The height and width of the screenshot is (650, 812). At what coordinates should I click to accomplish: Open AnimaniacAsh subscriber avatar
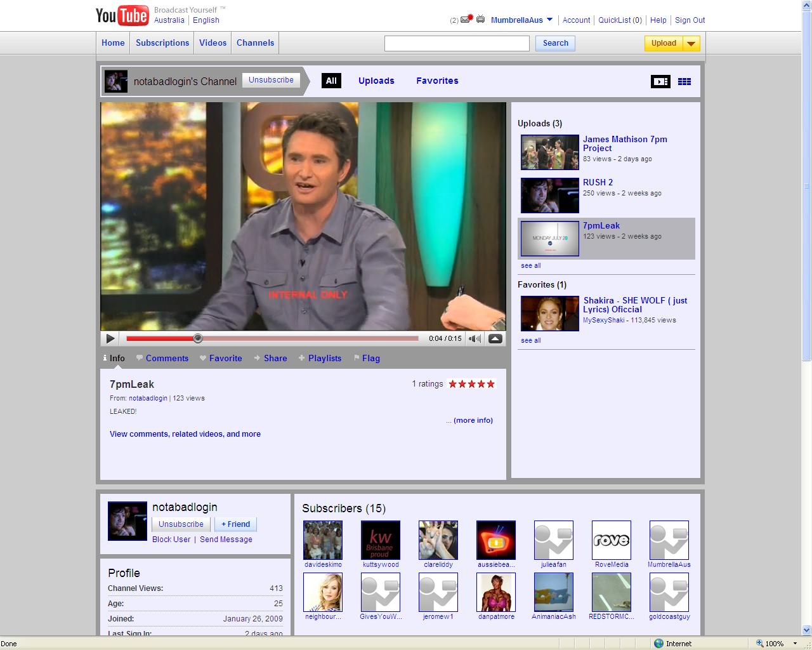click(x=554, y=592)
